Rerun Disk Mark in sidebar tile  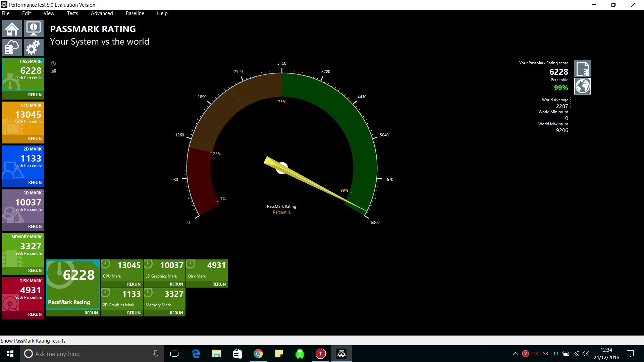click(35, 314)
